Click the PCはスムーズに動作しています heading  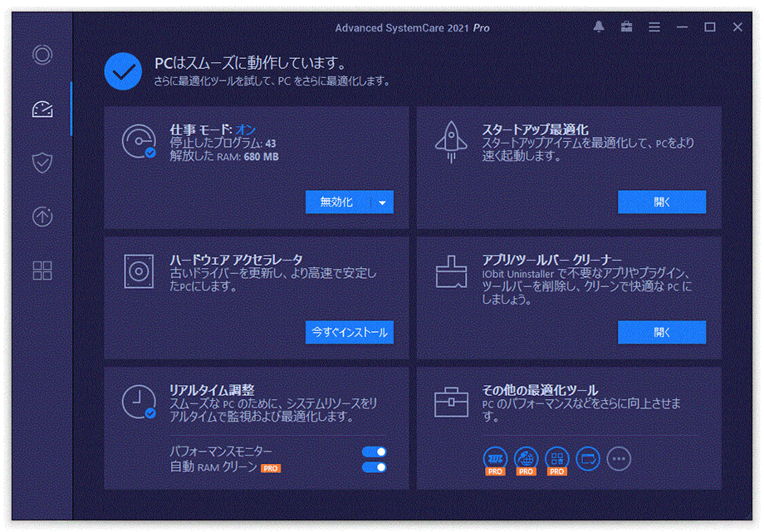pos(251,63)
